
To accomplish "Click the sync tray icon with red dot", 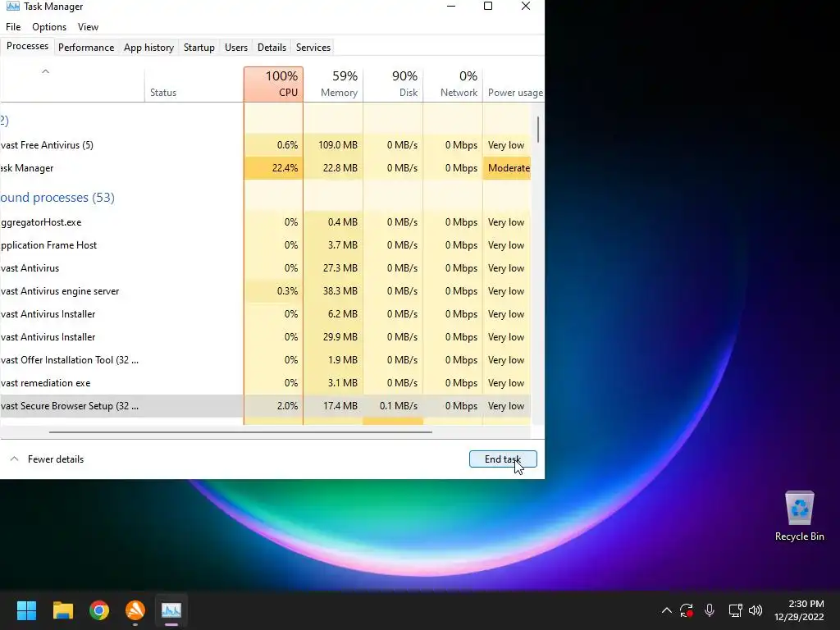I will (x=687, y=610).
